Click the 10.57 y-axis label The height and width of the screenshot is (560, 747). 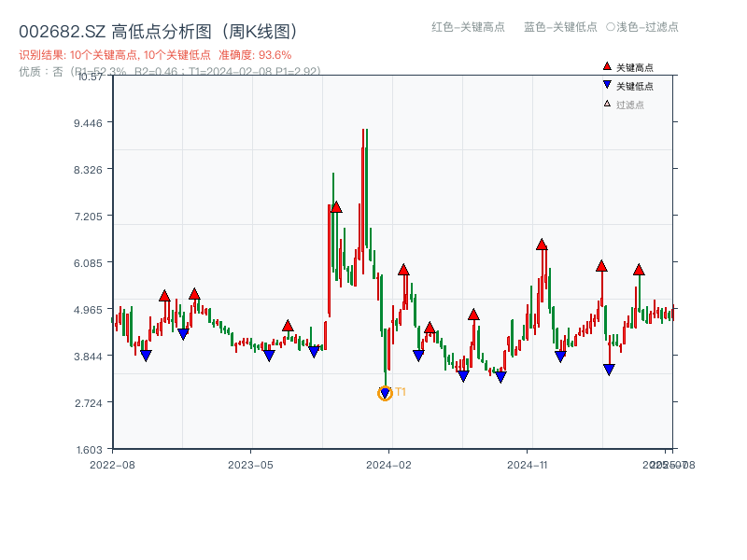point(90,77)
